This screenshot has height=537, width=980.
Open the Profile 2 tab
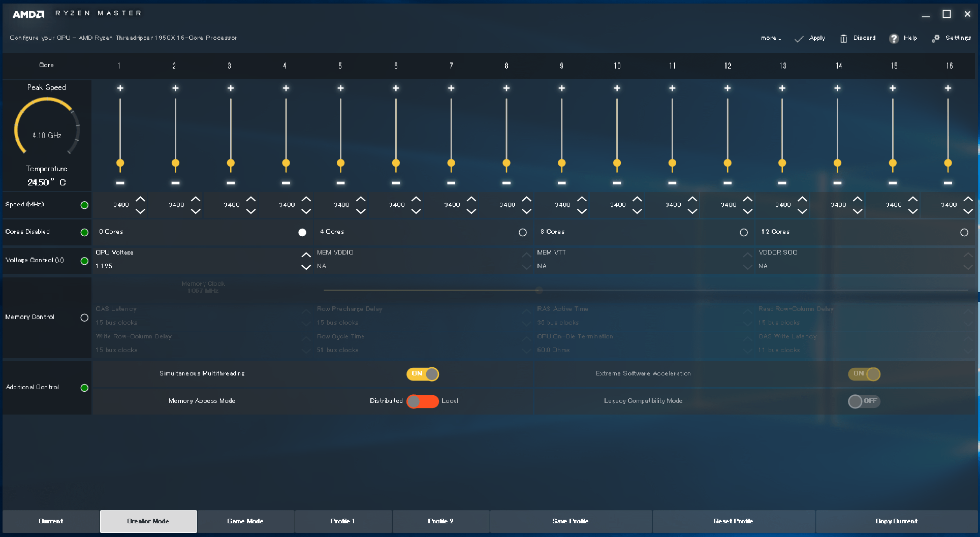point(440,521)
